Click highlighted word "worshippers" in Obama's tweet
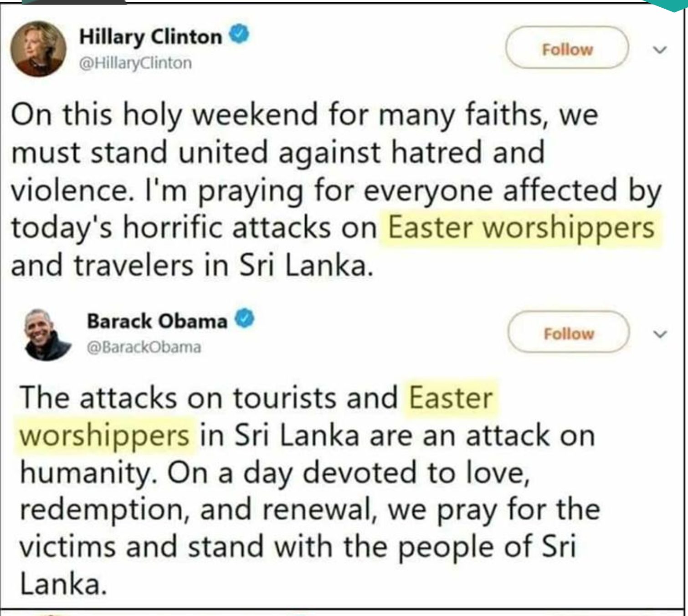The width and height of the screenshot is (688, 616). pos(104,435)
